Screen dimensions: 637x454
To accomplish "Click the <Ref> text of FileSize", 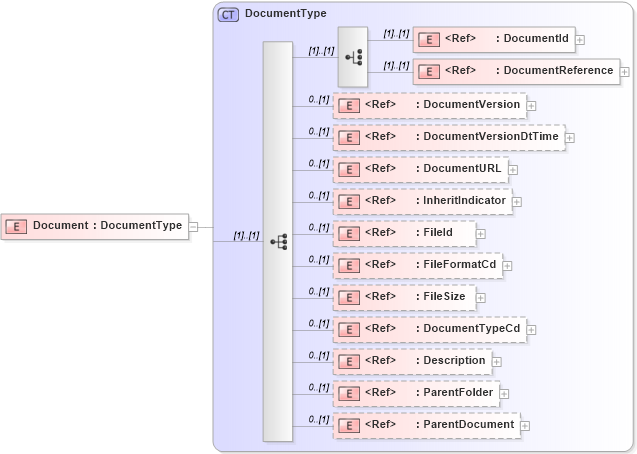I will (x=380, y=296).
